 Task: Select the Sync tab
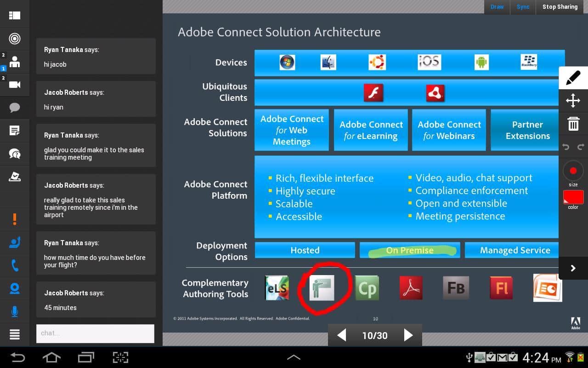[523, 7]
